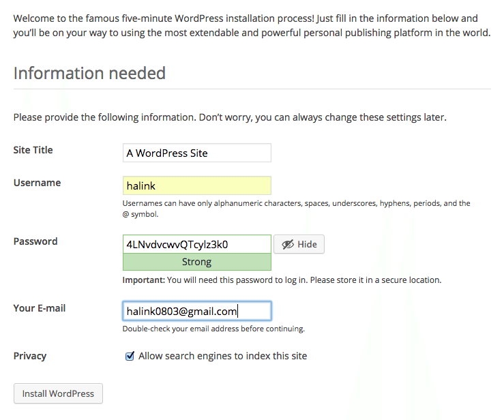Click the 'Please provide the following information' text

coord(230,117)
